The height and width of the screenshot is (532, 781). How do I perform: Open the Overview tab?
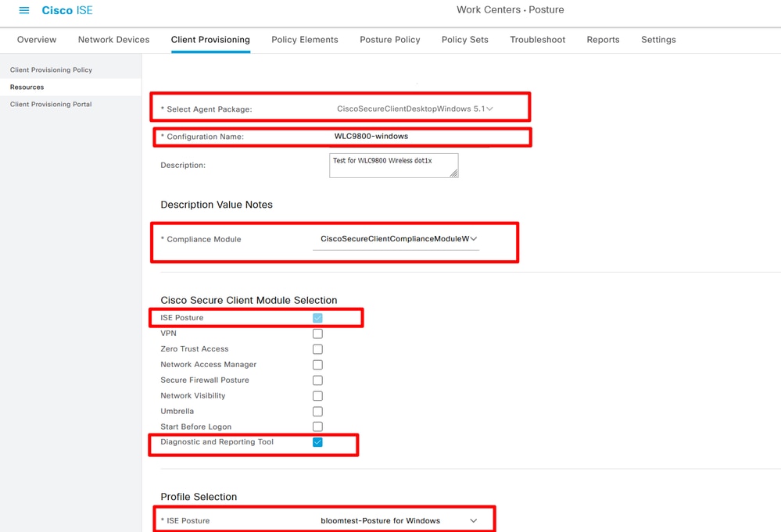pyautogui.click(x=37, y=40)
